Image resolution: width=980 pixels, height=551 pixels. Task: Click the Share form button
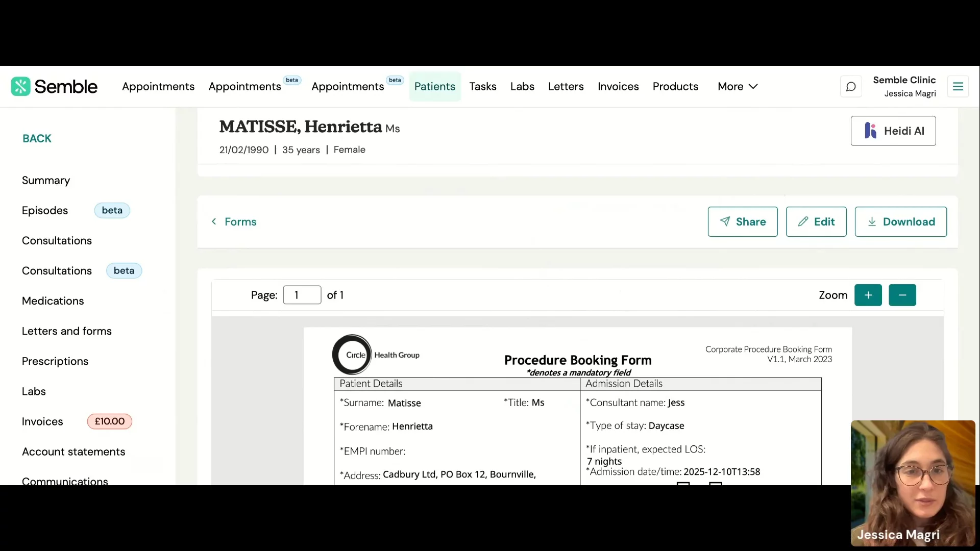tap(743, 221)
